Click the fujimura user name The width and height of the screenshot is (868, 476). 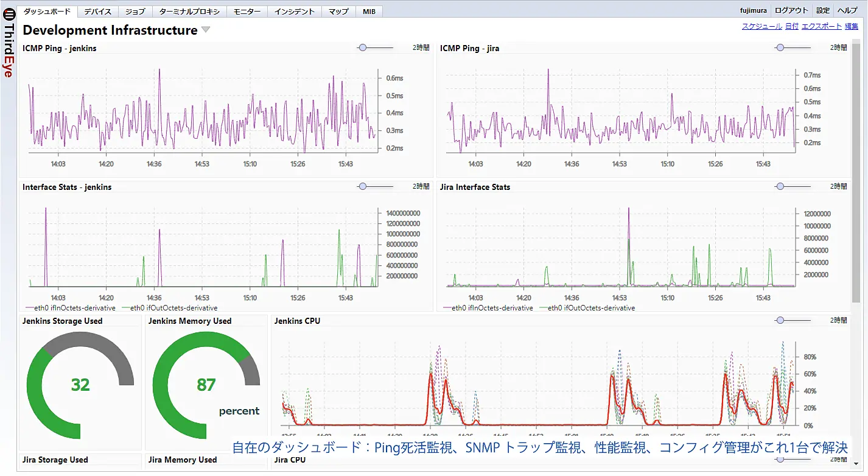click(754, 10)
